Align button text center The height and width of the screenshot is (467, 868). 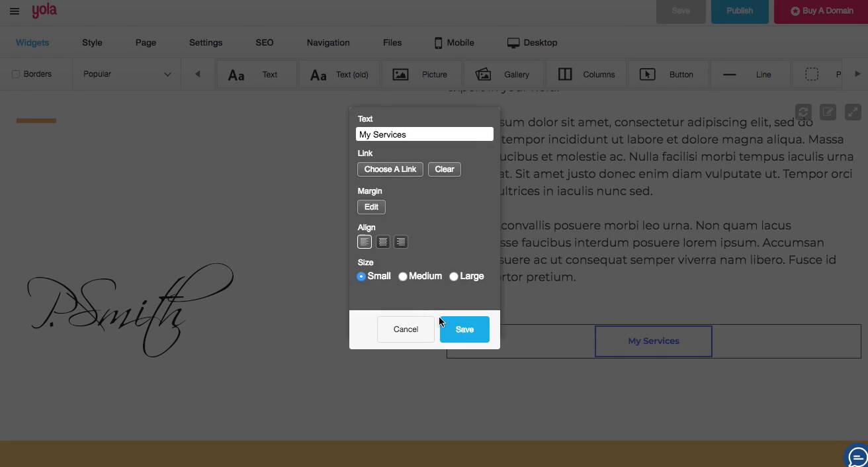click(382, 242)
